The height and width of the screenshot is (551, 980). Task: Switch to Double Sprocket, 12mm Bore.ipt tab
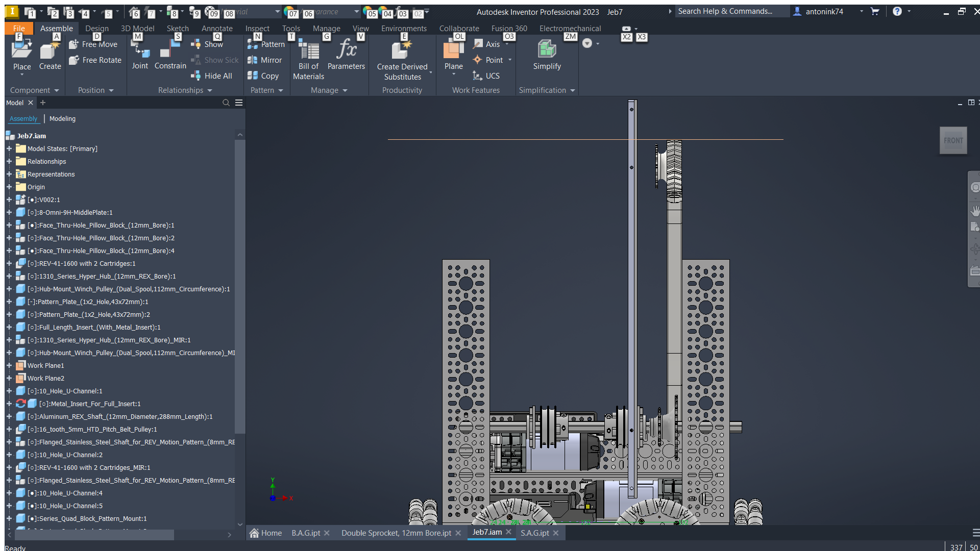(x=396, y=533)
